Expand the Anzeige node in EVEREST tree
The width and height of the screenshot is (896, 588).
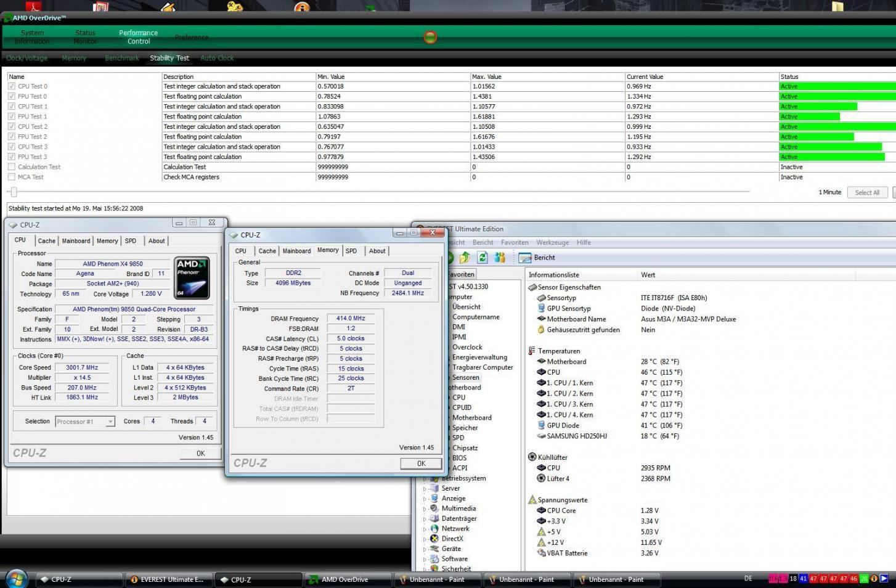coord(425,499)
